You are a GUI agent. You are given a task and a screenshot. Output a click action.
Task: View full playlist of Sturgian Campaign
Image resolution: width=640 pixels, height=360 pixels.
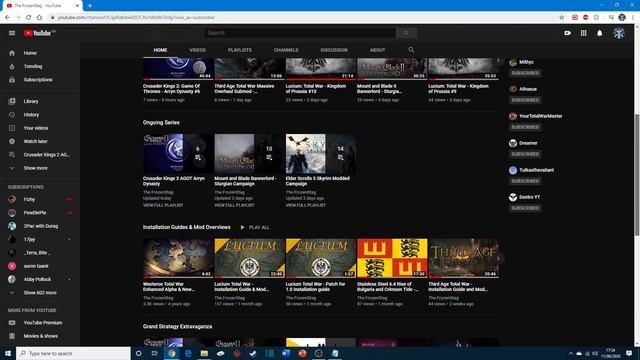234,205
